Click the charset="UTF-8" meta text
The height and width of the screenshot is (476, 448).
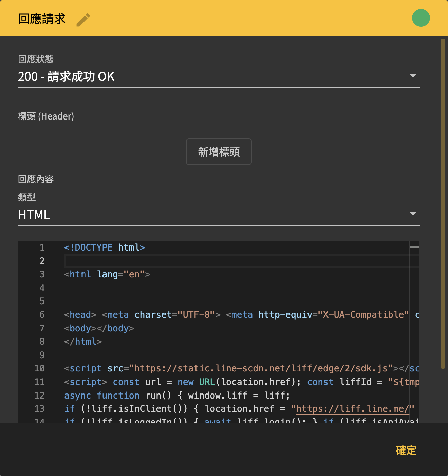(x=175, y=315)
